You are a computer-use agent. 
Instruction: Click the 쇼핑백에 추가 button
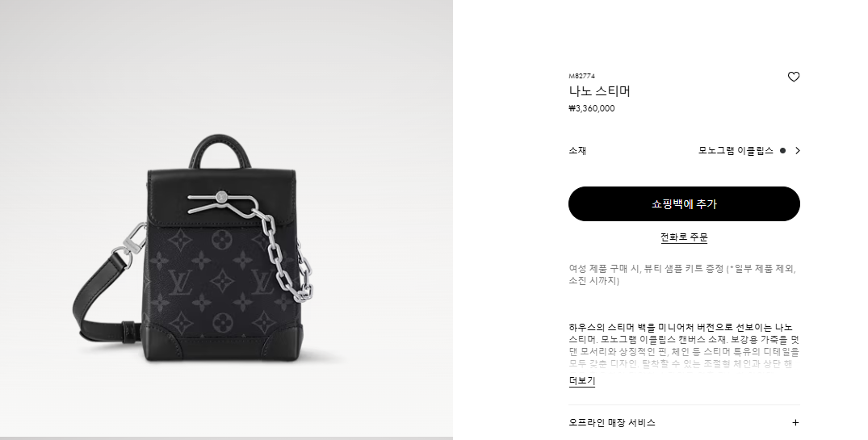click(x=684, y=203)
